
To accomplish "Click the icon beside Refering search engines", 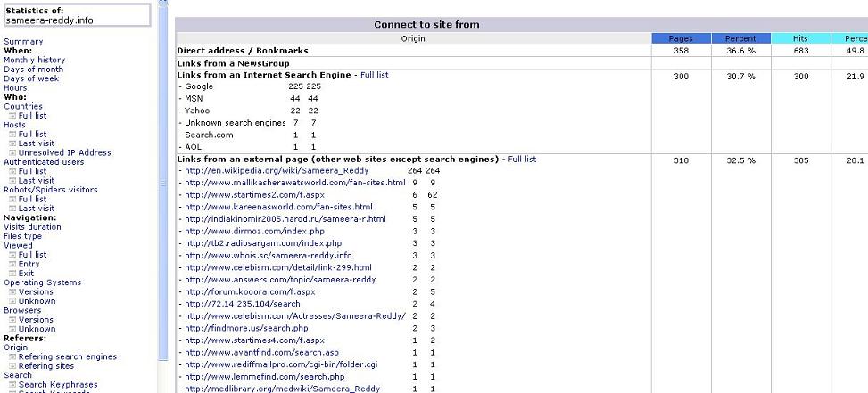I will 12,356.
